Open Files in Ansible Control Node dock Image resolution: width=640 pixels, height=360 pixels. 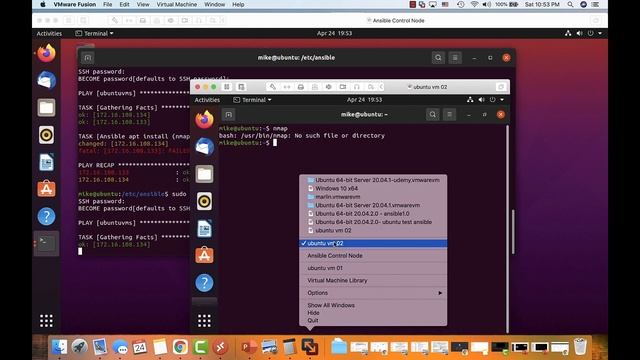point(47,108)
